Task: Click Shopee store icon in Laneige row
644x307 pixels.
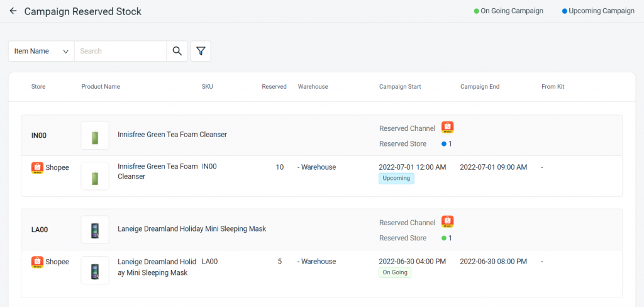Action: pos(37,262)
